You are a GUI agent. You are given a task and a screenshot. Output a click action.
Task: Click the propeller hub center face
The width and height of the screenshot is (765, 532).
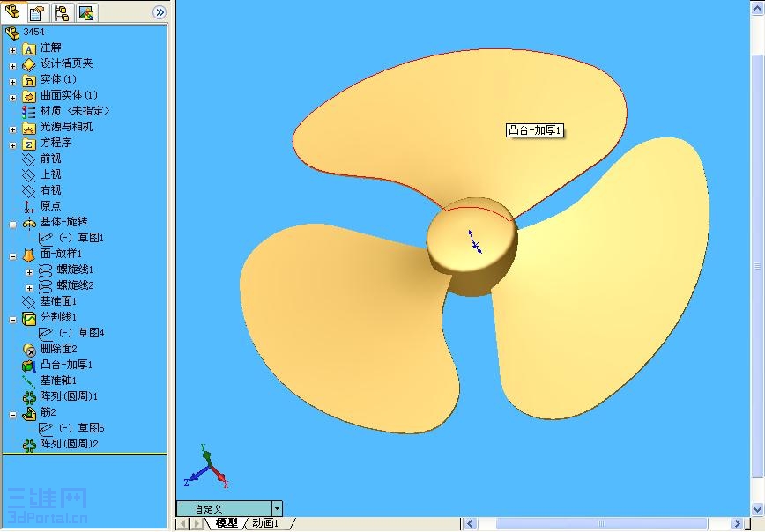click(x=472, y=239)
